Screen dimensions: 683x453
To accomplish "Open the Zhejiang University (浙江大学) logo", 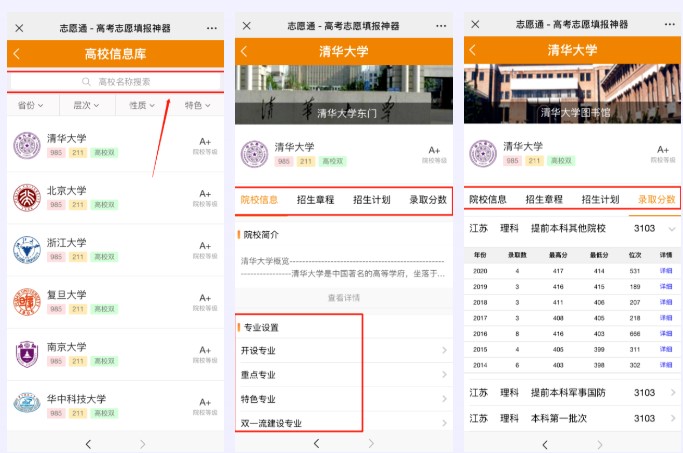I will (x=26, y=249).
